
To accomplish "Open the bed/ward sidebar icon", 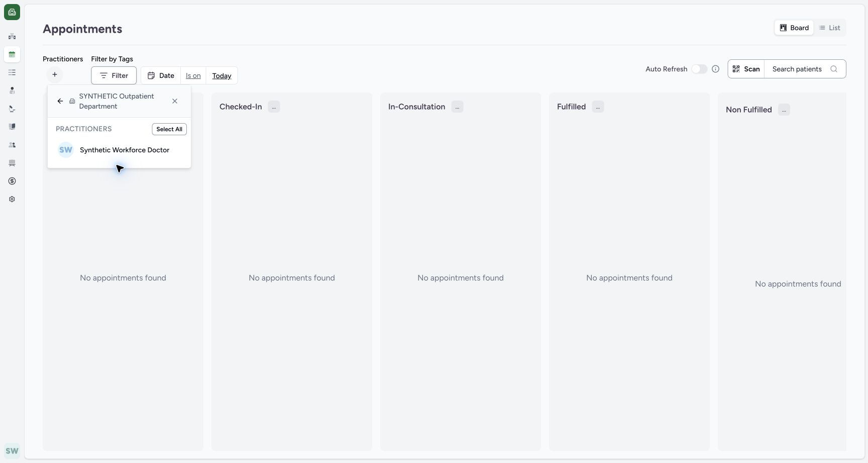I will point(12,163).
